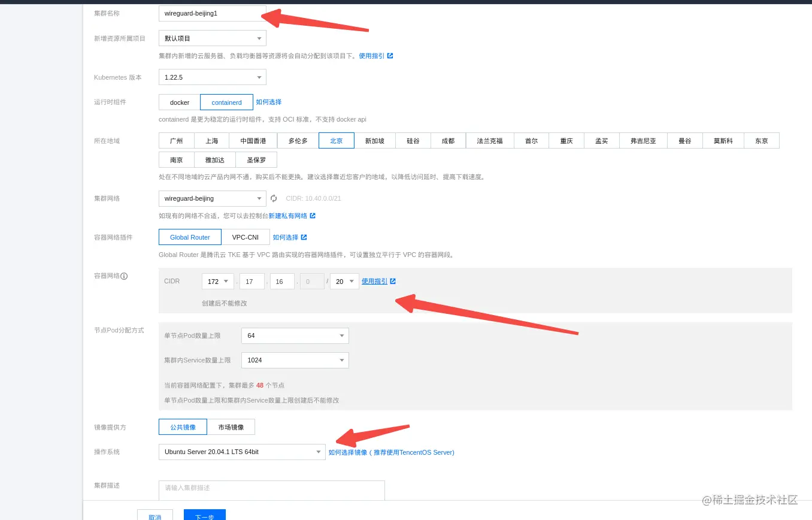Click the refresh icon next to the cluster network dropdown
This screenshot has height=520, width=812.
click(274, 198)
